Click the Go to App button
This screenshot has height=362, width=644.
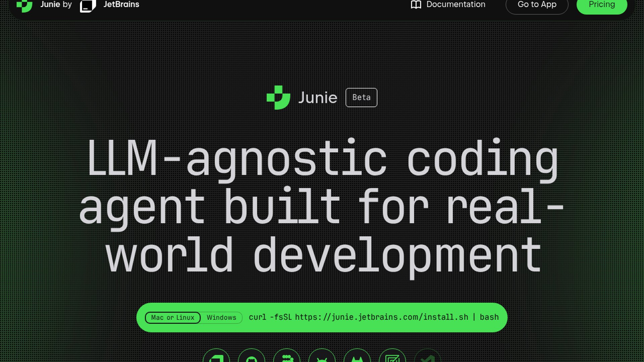[x=537, y=5]
